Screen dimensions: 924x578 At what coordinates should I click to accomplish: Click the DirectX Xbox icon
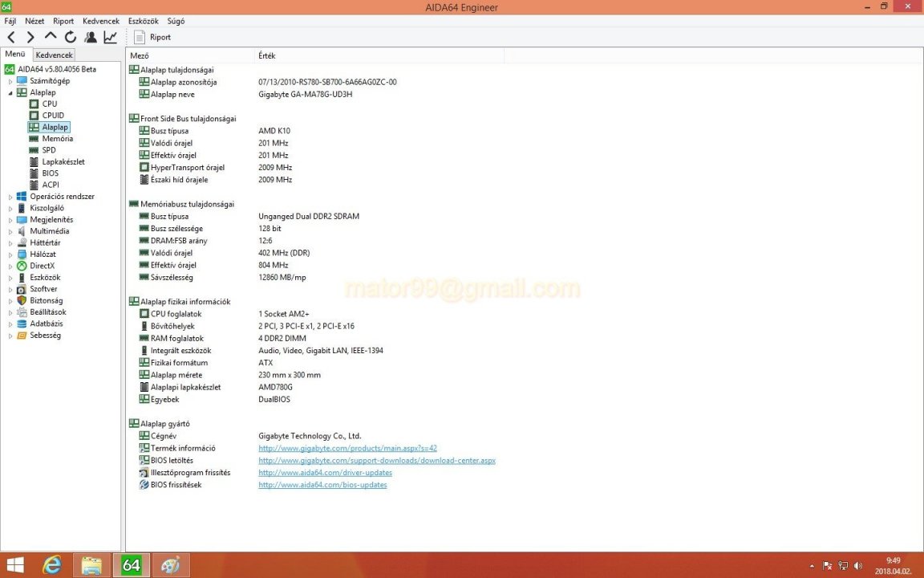click(x=22, y=266)
